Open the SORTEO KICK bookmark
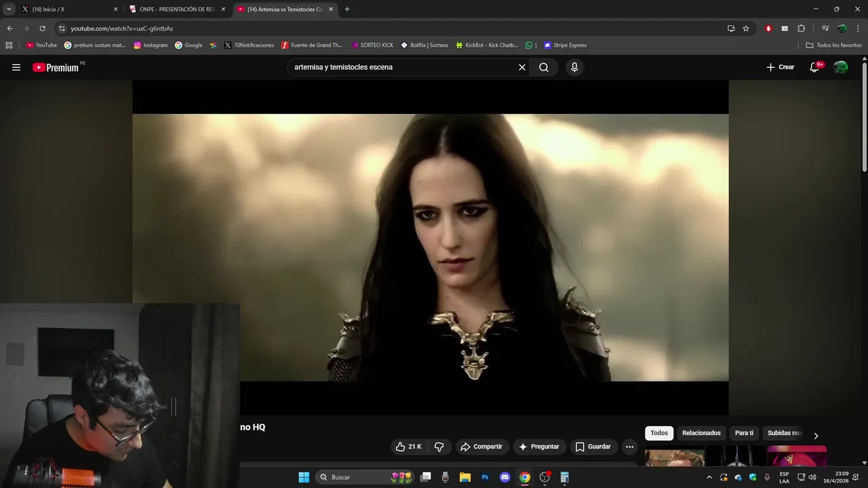The width and height of the screenshot is (868, 488). tap(372, 45)
